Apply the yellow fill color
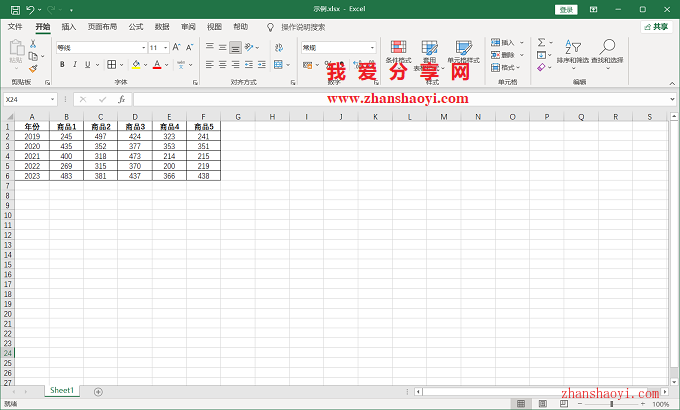Image resolution: width=680 pixels, height=410 pixels. click(x=136, y=65)
